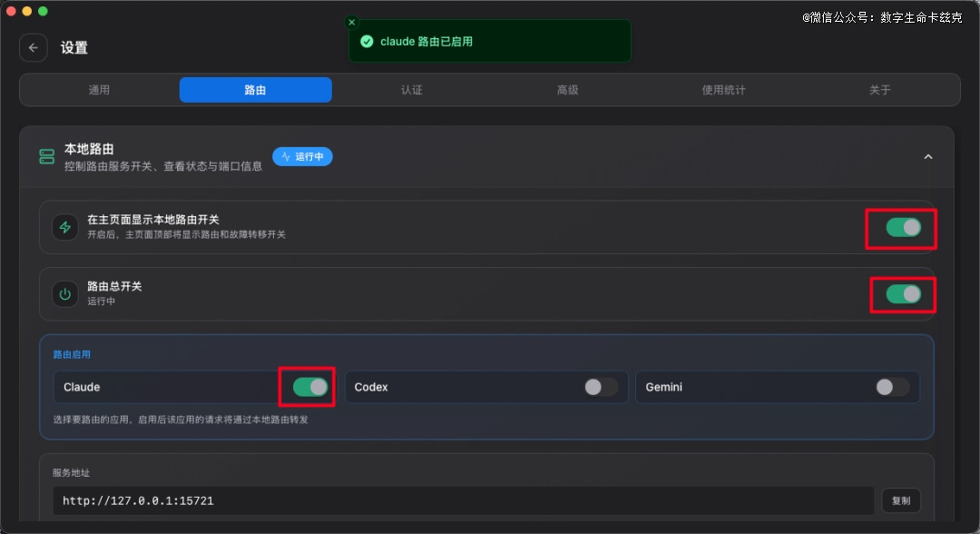
Task: Open the About tab
Action: [879, 90]
